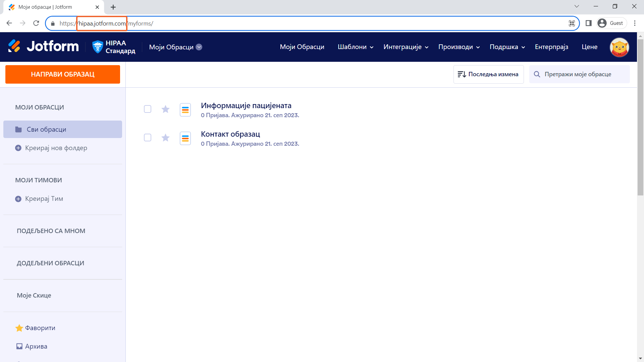The width and height of the screenshot is (644, 362).
Task: Go back with browser back arrow
Action: tap(9, 23)
